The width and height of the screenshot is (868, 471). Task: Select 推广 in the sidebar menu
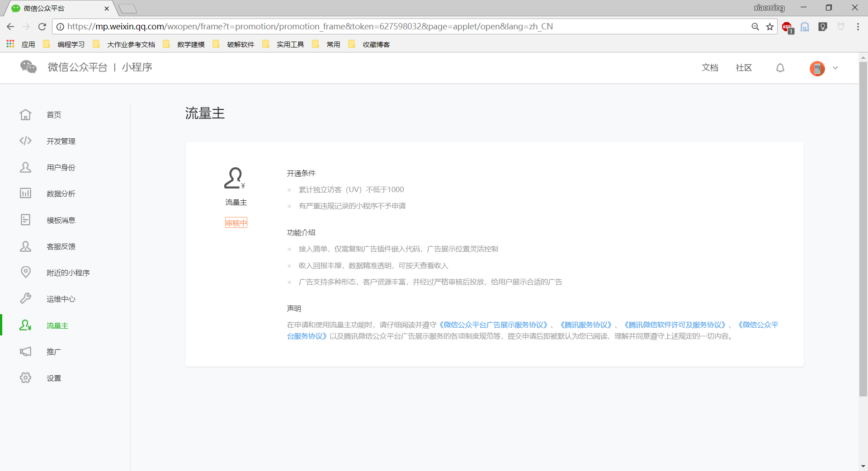(x=54, y=352)
